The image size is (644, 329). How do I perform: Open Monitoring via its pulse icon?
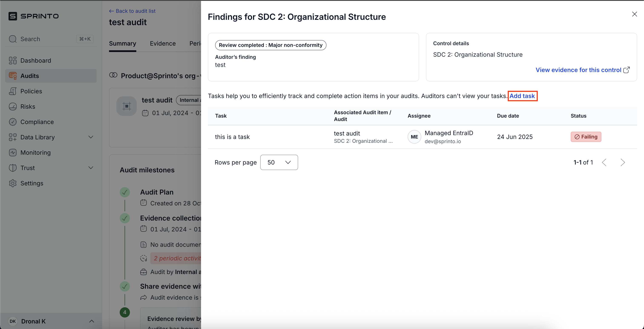pyautogui.click(x=13, y=153)
